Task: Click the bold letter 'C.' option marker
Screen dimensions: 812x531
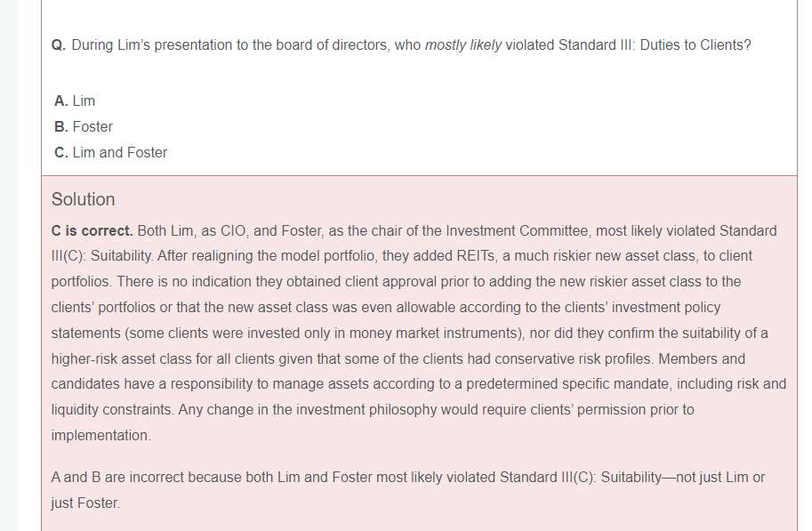Action: coord(61,152)
